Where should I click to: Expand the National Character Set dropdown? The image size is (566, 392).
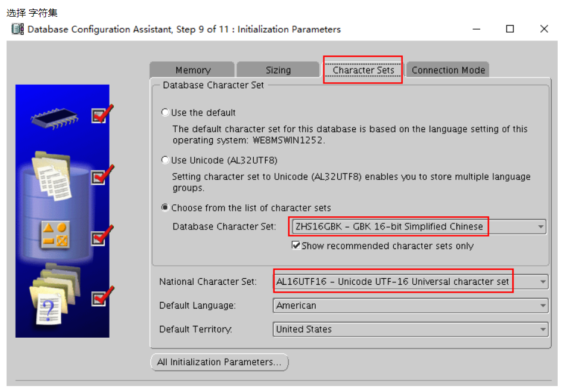pyautogui.click(x=410, y=282)
